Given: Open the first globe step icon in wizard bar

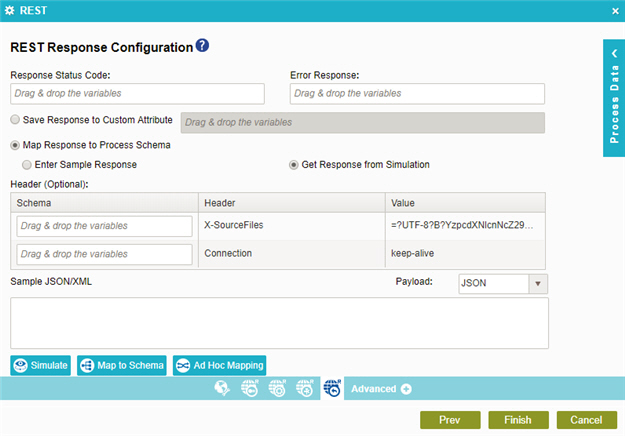Looking at the screenshot, I should coord(222,388).
